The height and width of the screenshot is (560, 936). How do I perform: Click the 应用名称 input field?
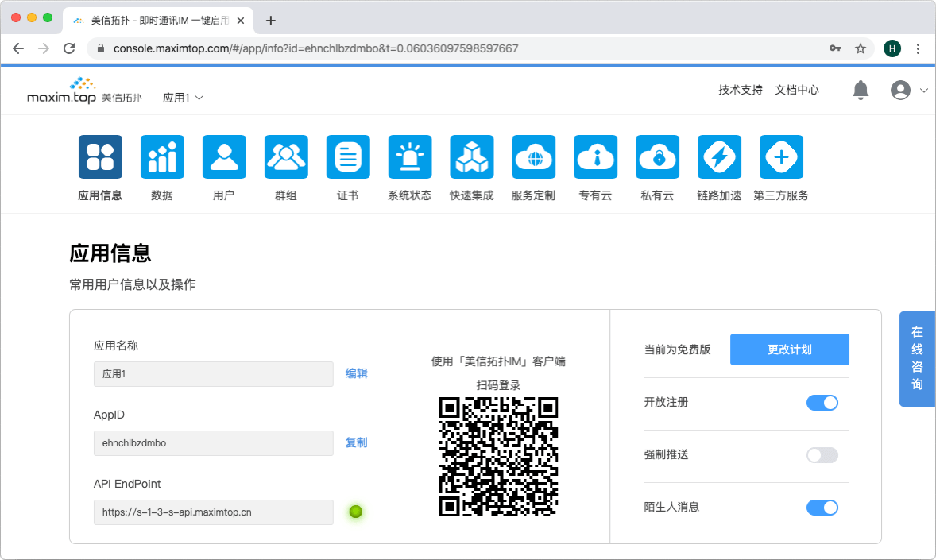[x=213, y=374]
